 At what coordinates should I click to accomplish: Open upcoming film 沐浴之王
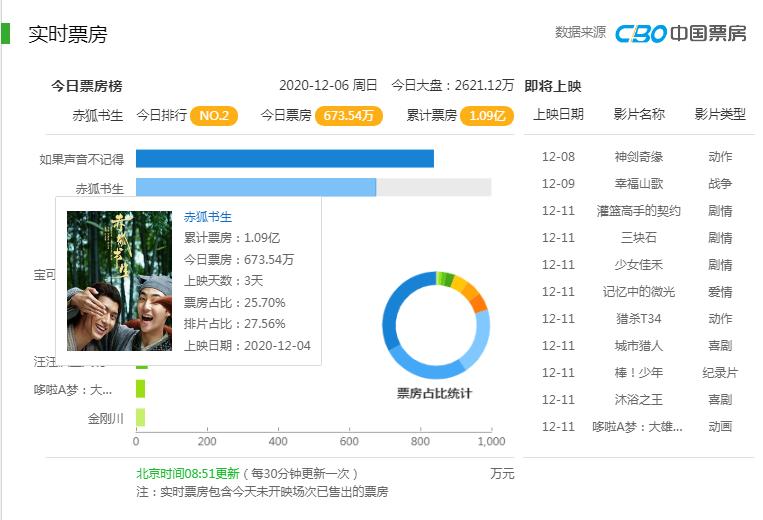point(638,399)
